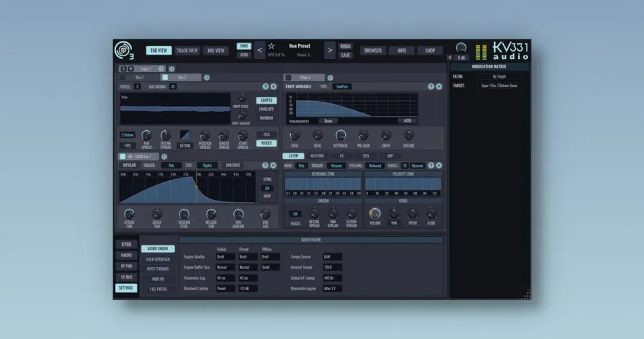Image resolution: width=644 pixels, height=339 pixels.
Task: Open the Filter 1 tab gear icon
Action: 330,78
